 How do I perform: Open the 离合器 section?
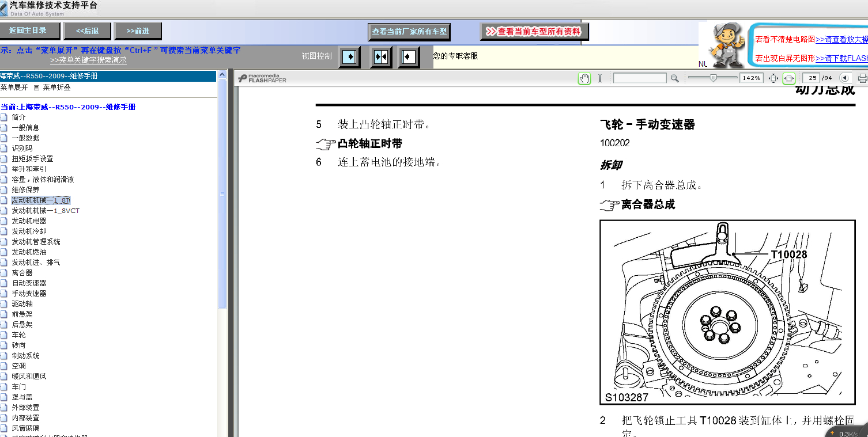[x=22, y=273]
